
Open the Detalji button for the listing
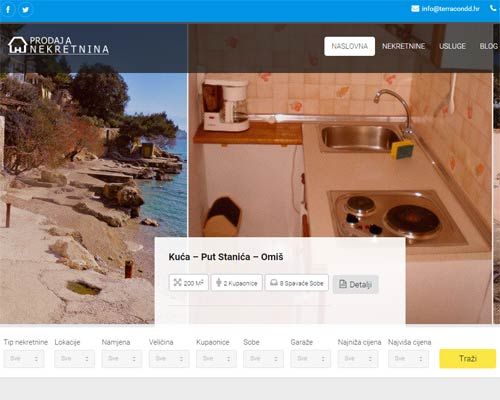point(355,284)
